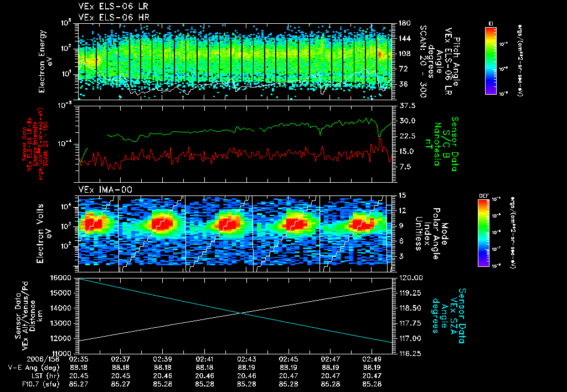The image size is (567, 392).
Task: Click the red hotspot near 02:49 in ELS spectrogram
Action: [x=380, y=55]
